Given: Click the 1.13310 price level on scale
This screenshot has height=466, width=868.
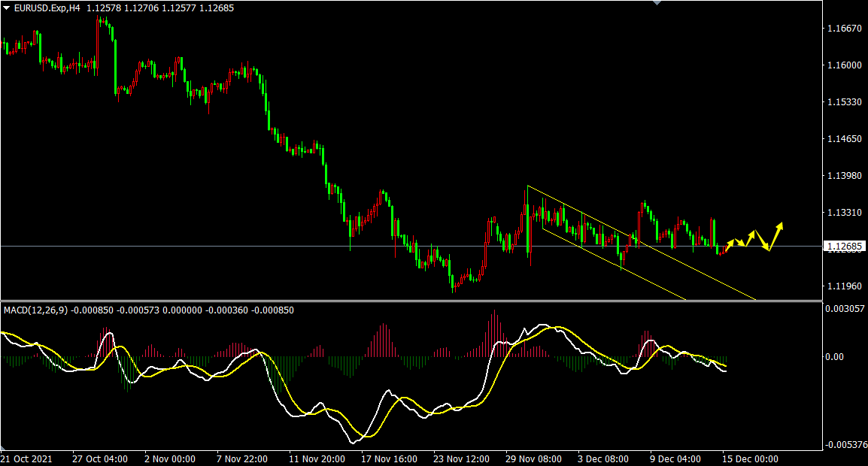Looking at the screenshot, I should coord(843,213).
